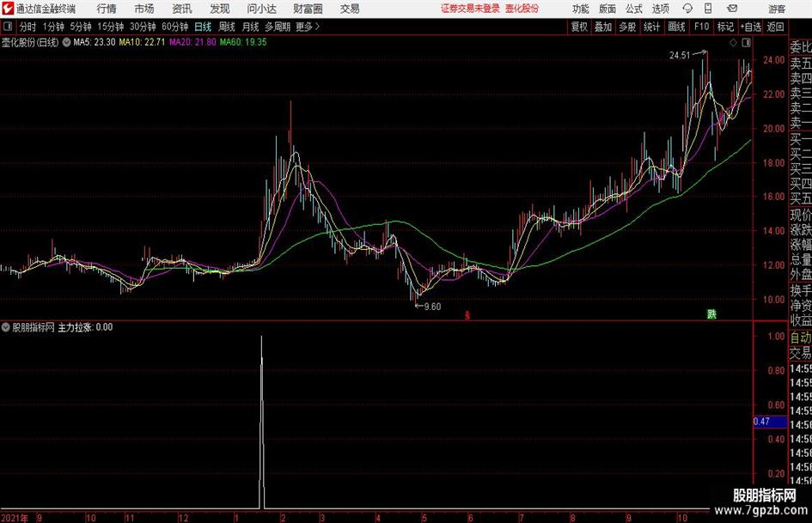Switch to 分时 chart period
This screenshot has height=523, width=812.
[27, 27]
